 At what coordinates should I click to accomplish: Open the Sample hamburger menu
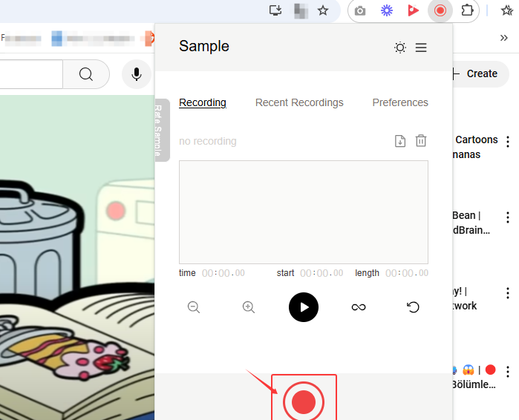point(421,47)
